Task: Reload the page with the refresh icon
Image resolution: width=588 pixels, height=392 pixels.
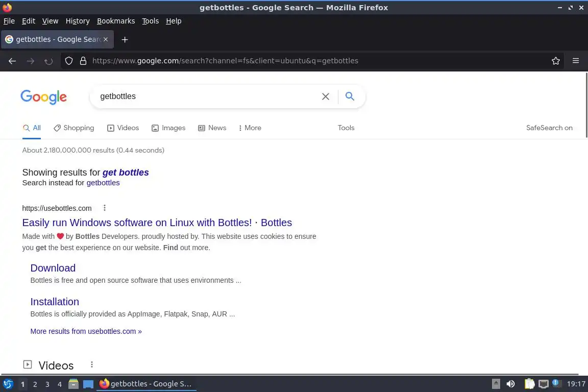Action: pos(48,61)
